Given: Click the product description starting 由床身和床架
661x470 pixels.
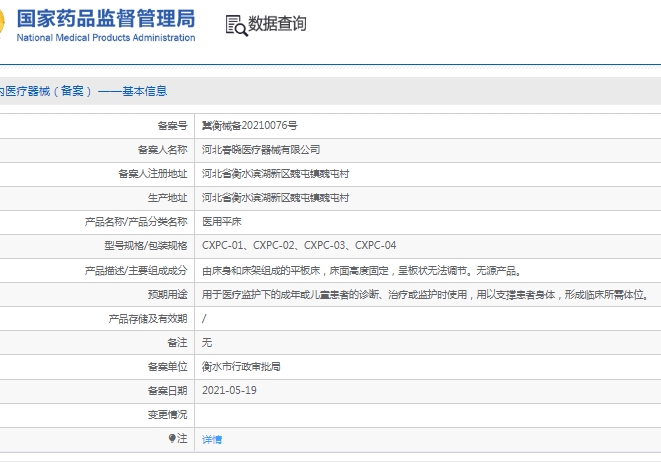Looking at the screenshot, I should click(362, 271).
